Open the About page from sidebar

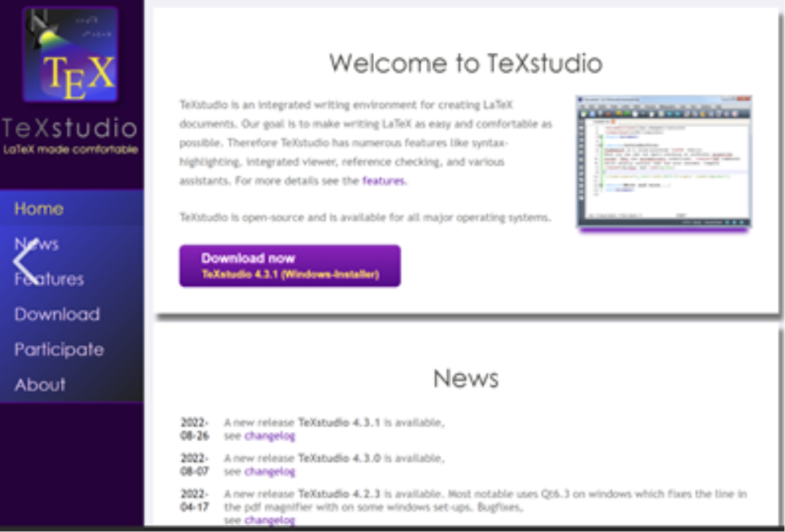40,385
